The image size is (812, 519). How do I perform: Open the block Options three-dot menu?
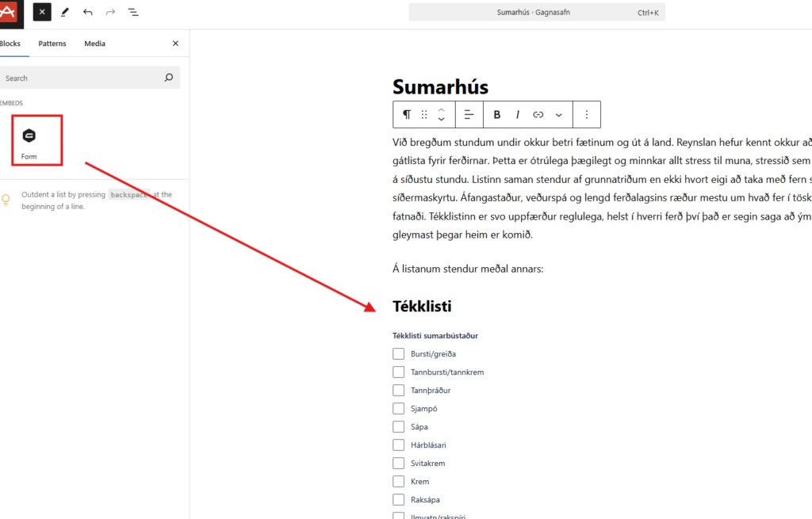click(587, 115)
